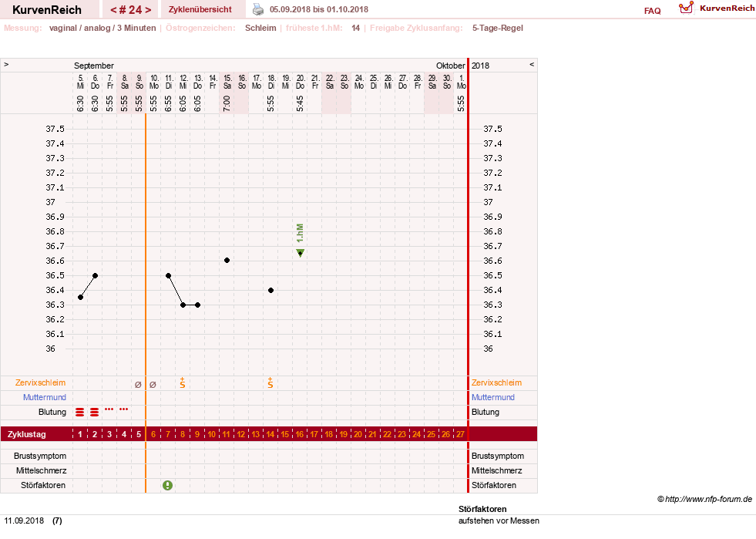
Task: Click the green 1.hM triangle marker
Action: [300, 253]
